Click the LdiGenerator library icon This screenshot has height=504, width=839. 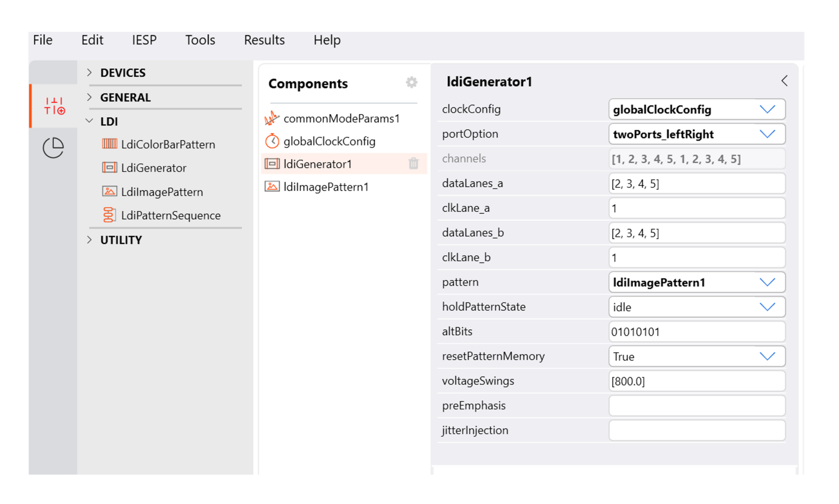pos(109,167)
